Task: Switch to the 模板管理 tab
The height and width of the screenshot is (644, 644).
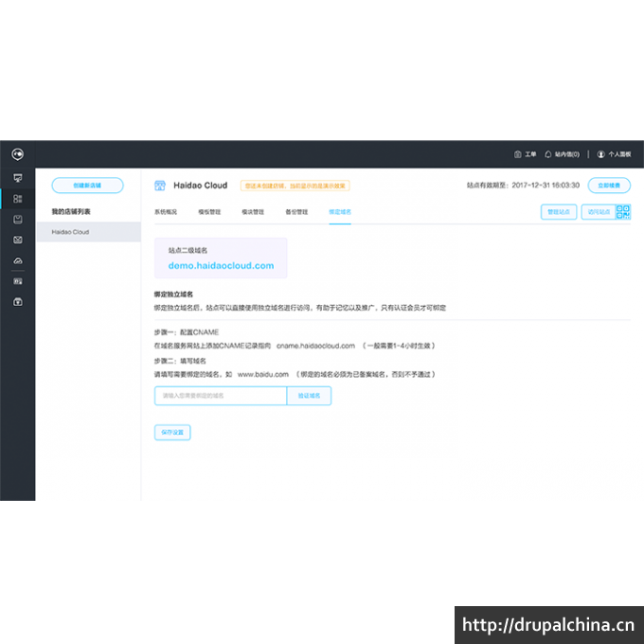Action: coord(209,212)
